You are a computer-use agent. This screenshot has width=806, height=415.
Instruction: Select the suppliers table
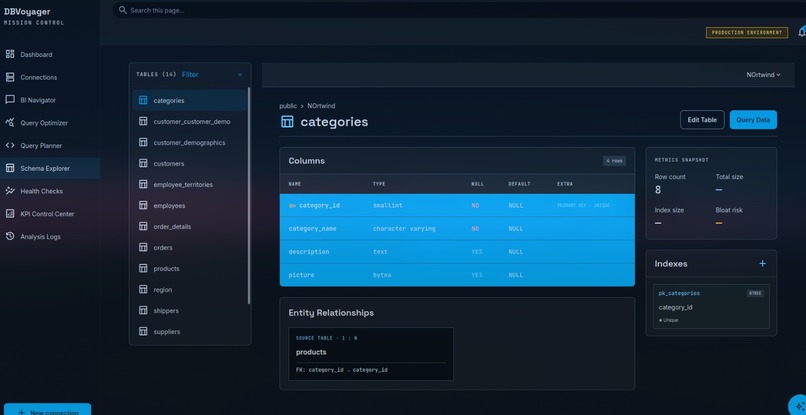coord(190,332)
